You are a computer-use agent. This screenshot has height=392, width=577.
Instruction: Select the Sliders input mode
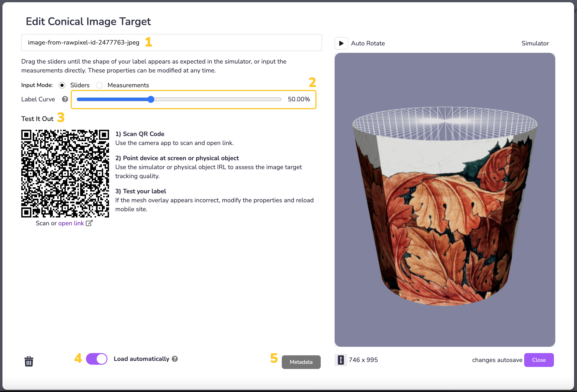[x=62, y=85]
